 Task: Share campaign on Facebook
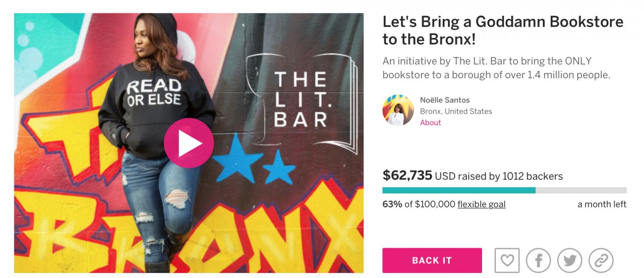(x=538, y=261)
